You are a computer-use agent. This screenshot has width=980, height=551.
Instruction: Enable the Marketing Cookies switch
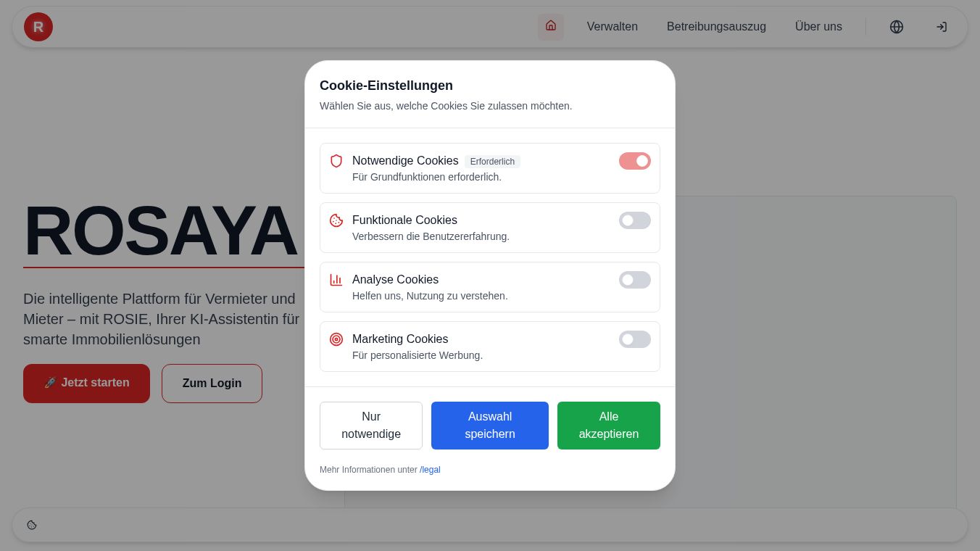tap(635, 339)
